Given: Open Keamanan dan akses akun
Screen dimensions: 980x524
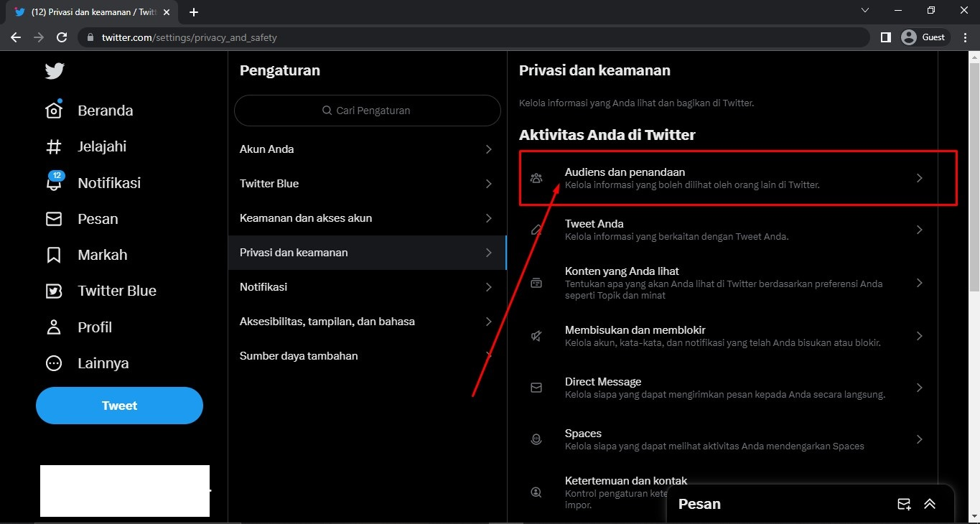Looking at the screenshot, I should click(368, 218).
